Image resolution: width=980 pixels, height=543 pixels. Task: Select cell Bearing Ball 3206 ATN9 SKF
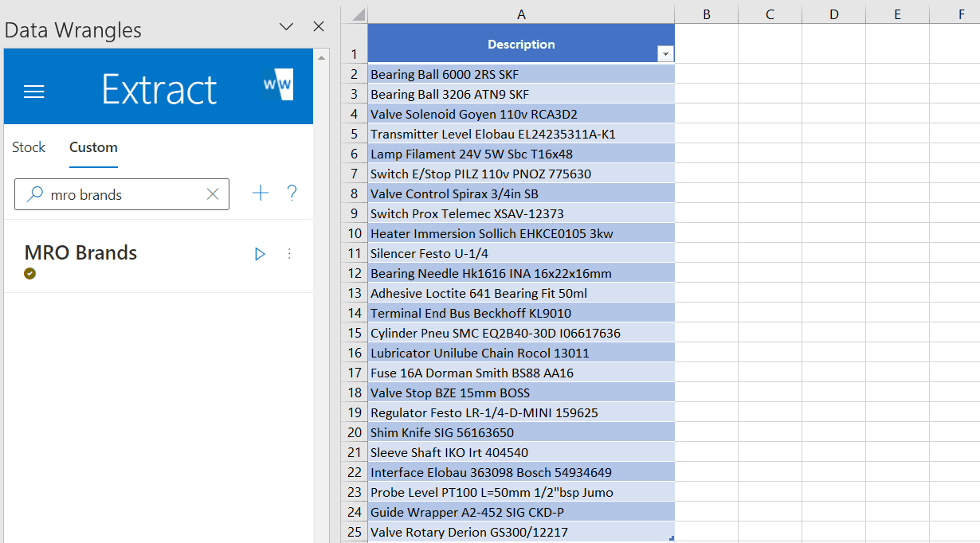[x=521, y=94]
